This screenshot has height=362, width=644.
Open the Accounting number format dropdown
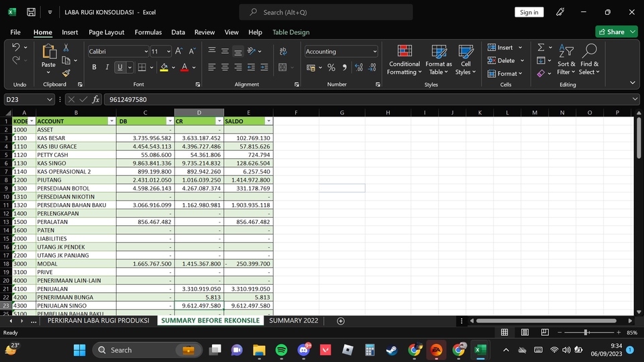(x=374, y=52)
